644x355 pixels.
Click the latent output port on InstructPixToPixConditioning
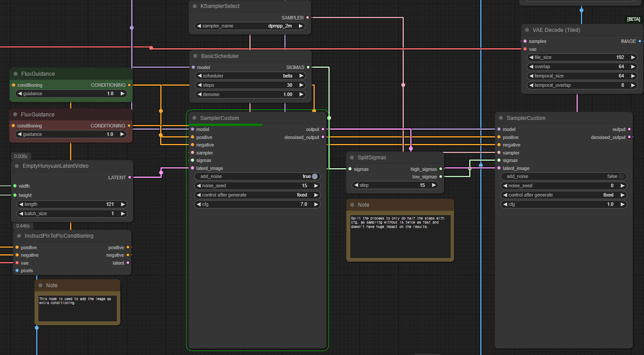(128, 263)
